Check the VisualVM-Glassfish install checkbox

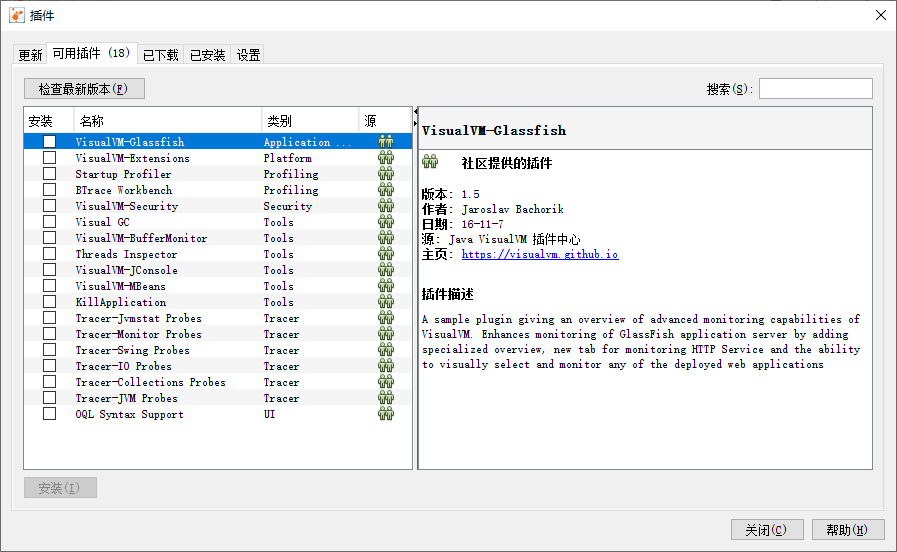[x=50, y=141]
